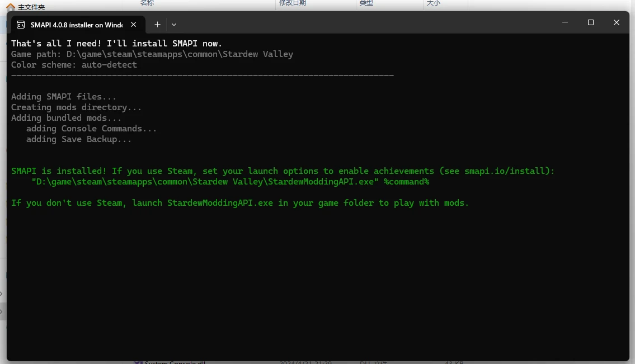Image resolution: width=635 pixels, height=364 pixels.
Task: Click the home folder icon in File Explorer
Action: pyautogui.click(x=11, y=7)
